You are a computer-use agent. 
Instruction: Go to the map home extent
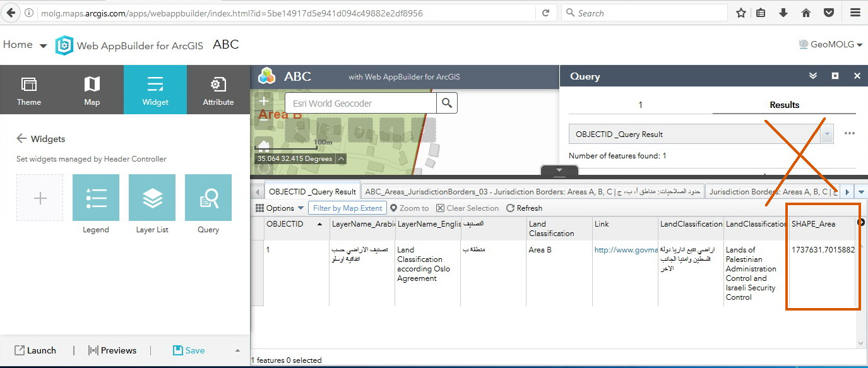[x=264, y=146]
